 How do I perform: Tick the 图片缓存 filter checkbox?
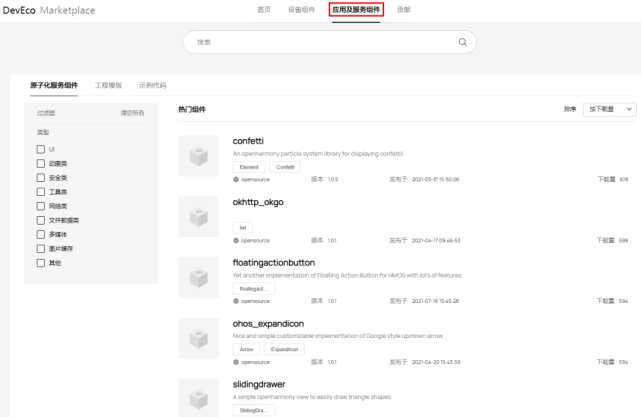tap(41, 249)
